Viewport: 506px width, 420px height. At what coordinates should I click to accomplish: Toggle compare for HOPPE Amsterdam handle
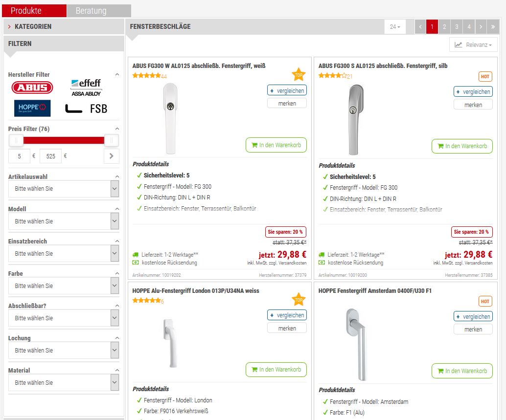tap(473, 316)
